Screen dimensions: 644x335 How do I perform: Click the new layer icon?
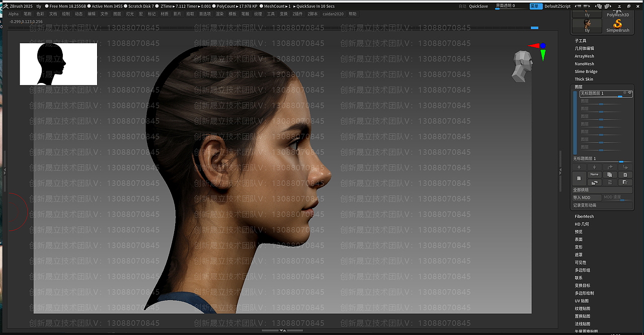point(579,179)
